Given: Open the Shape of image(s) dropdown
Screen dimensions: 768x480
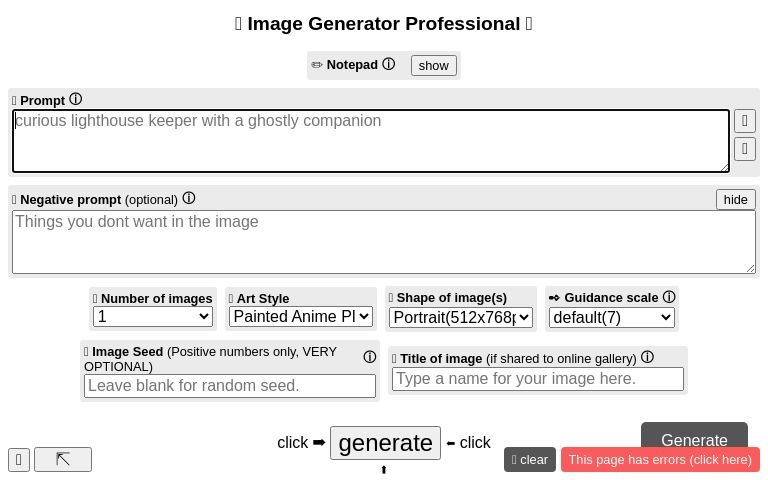Looking at the screenshot, I should point(460,317).
